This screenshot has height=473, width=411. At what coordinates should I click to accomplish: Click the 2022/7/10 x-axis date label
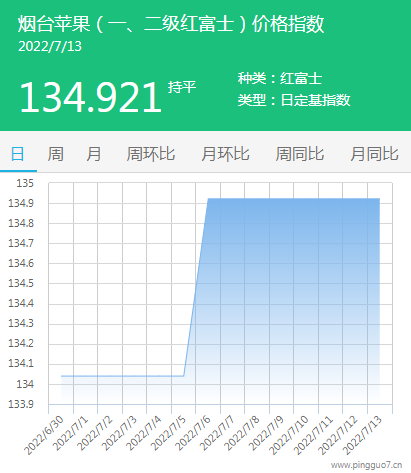[288, 435]
